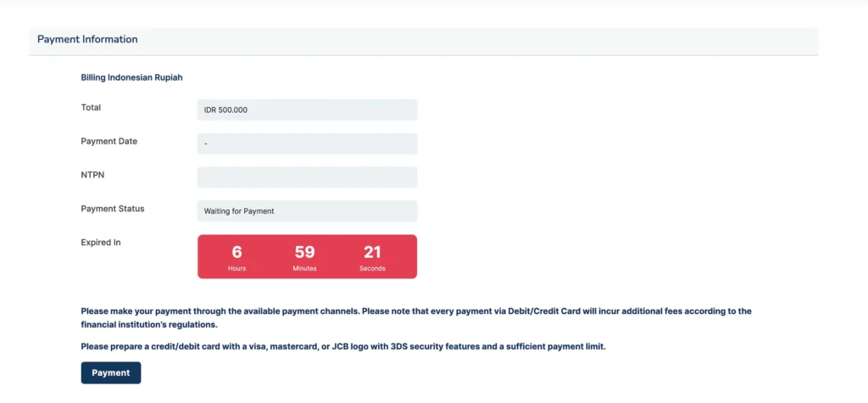Click the Expired In label

tap(101, 243)
